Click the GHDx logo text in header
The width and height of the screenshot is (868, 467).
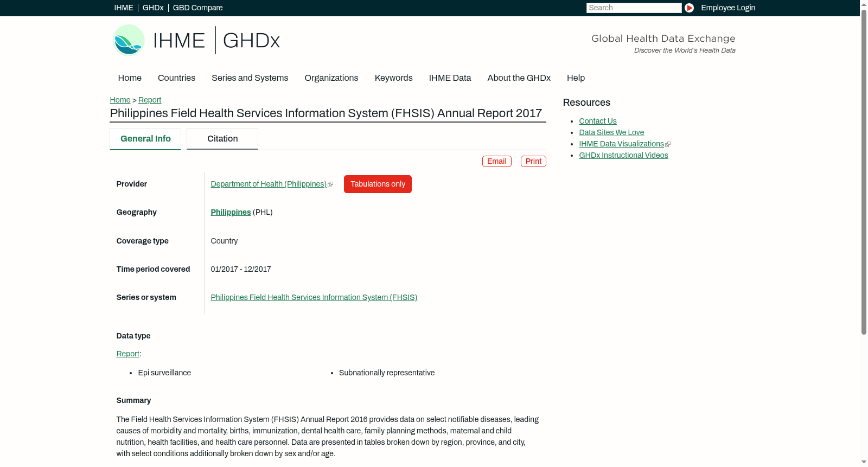pos(251,41)
